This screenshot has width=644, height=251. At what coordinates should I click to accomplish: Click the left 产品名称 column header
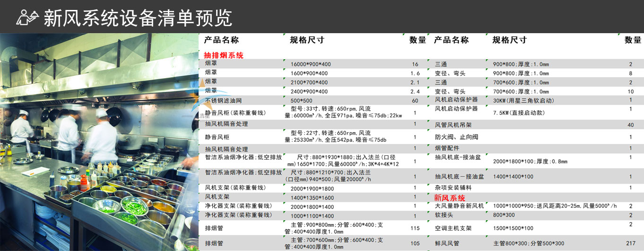(221, 40)
